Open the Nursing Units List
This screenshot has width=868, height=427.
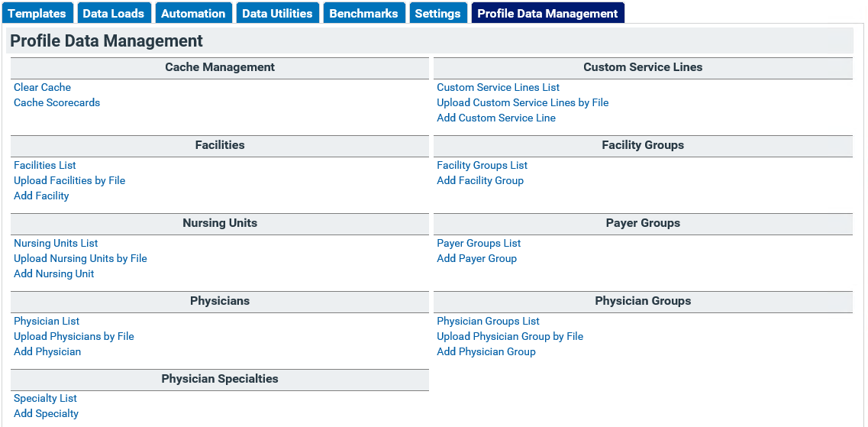click(56, 243)
